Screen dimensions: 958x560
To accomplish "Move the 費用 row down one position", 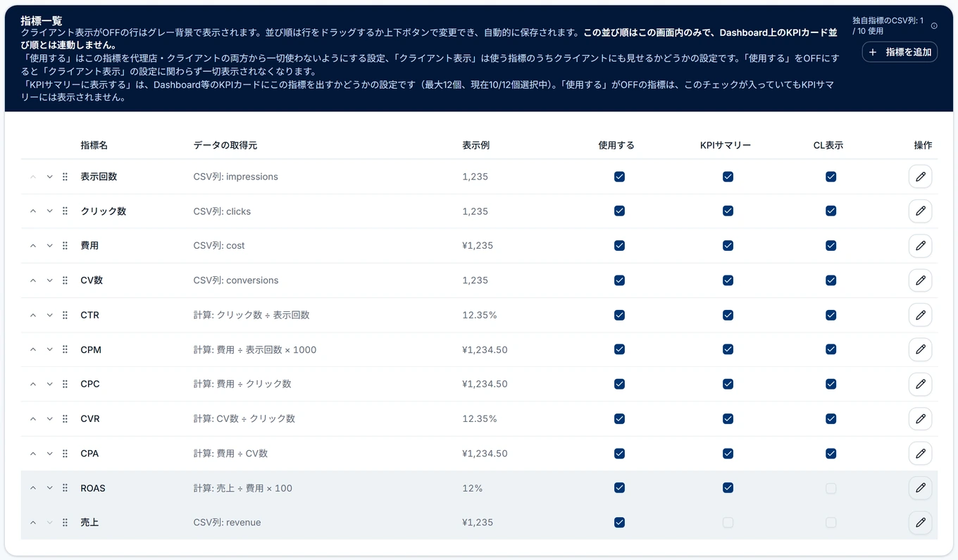I will pos(49,246).
